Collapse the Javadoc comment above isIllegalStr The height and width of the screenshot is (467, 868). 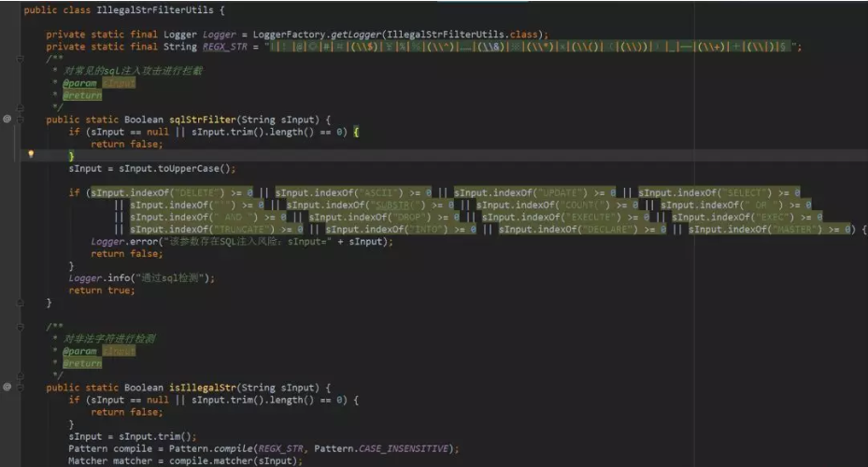pos(20,327)
